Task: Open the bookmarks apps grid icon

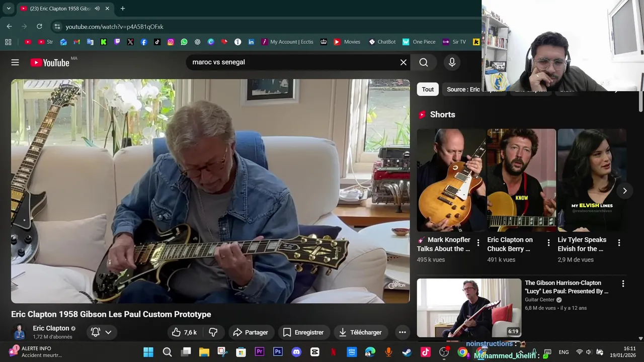Action: pos(8,42)
